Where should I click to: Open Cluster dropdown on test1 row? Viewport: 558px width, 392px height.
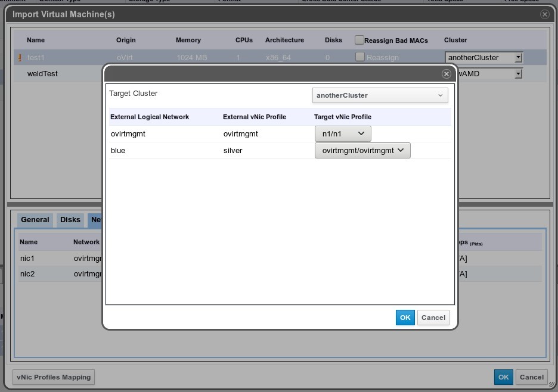(x=517, y=57)
